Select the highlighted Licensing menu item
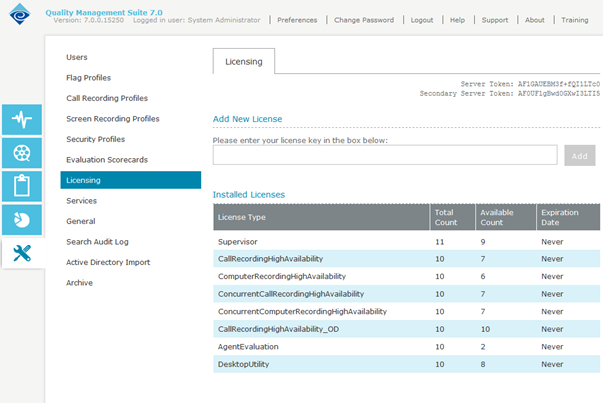Screen dimensions: 603x403 click(x=131, y=180)
